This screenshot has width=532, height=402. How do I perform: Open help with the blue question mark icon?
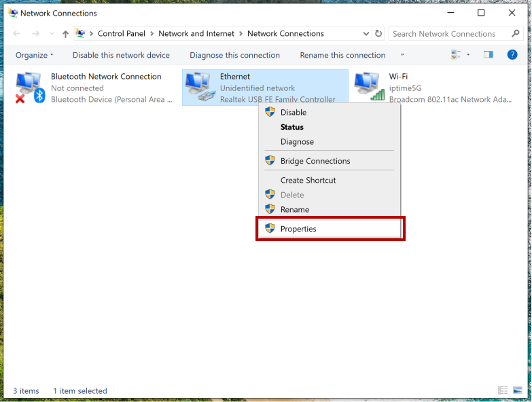[512, 55]
